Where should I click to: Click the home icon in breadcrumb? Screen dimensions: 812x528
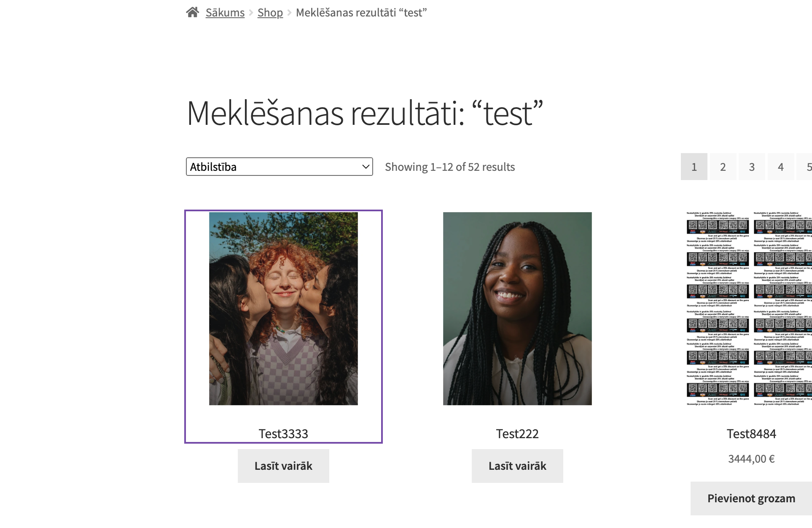[193, 12]
